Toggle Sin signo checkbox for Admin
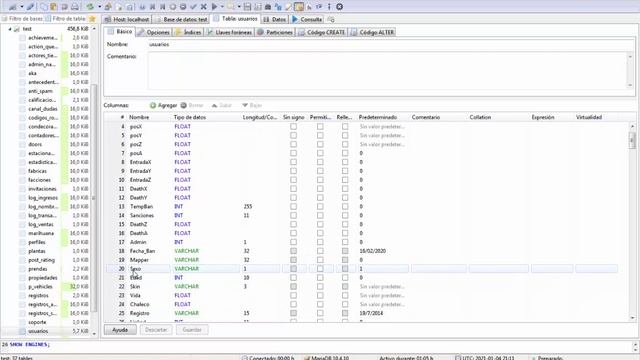The image size is (640, 360). tap(293, 242)
